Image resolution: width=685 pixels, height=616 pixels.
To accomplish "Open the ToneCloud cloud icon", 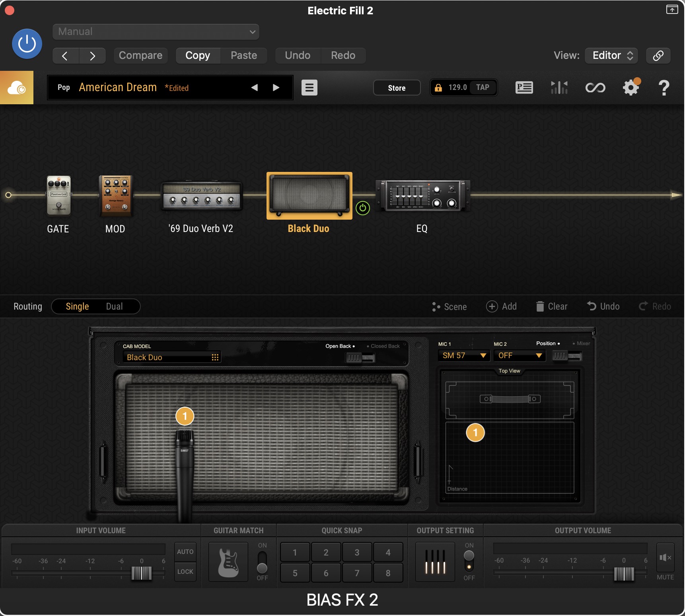I will (x=17, y=88).
